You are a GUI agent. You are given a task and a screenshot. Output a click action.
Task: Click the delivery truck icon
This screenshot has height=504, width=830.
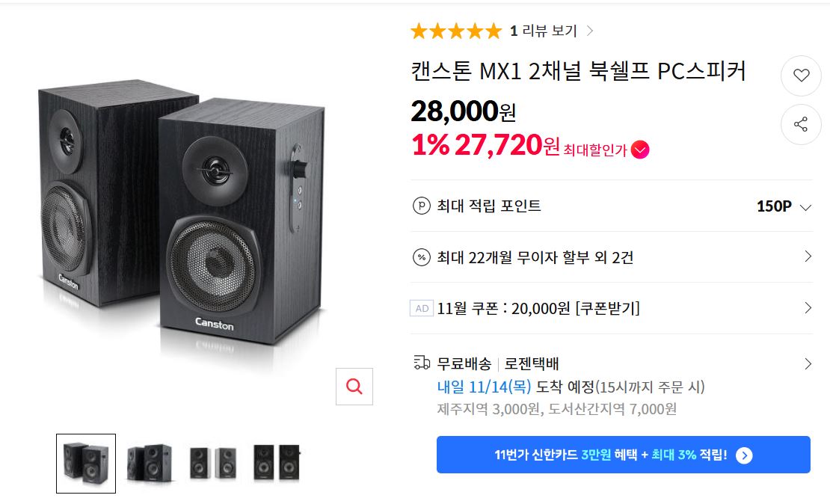pos(422,363)
